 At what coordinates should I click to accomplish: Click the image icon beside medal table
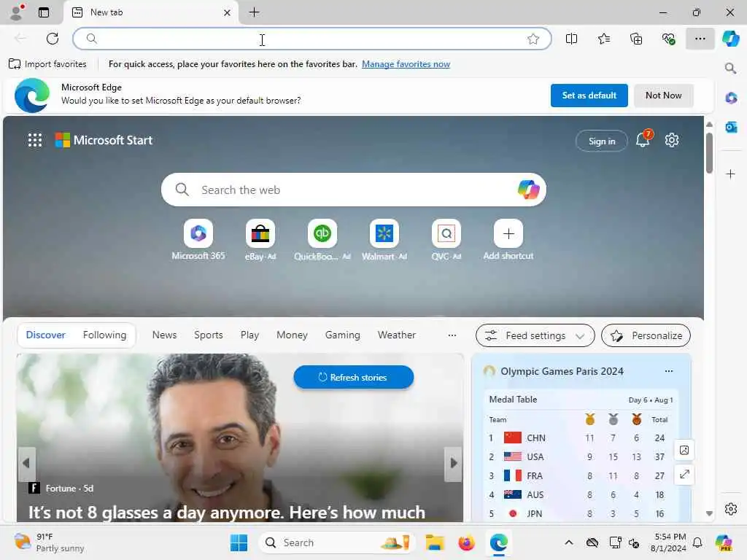[684, 450]
